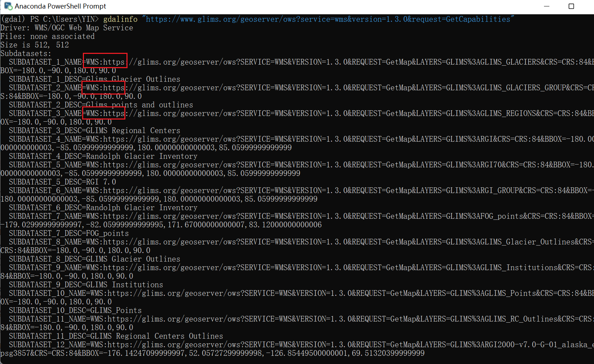The height and width of the screenshot is (364, 594).
Task: Click the minimize button on the window
Action: click(547, 6)
